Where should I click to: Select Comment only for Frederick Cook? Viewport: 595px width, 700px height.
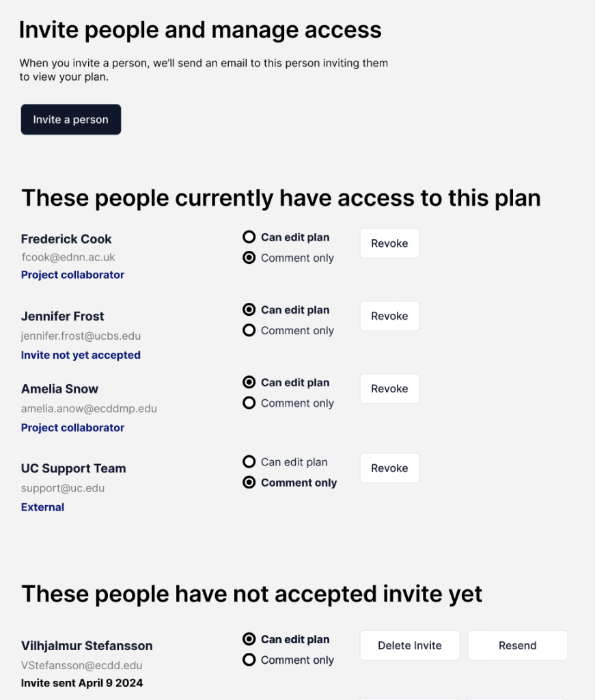249,258
